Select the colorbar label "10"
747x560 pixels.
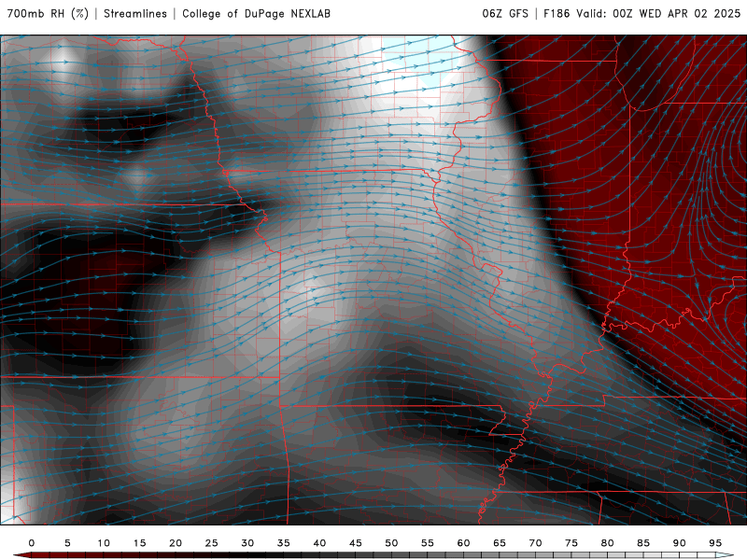pyautogui.click(x=104, y=543)
